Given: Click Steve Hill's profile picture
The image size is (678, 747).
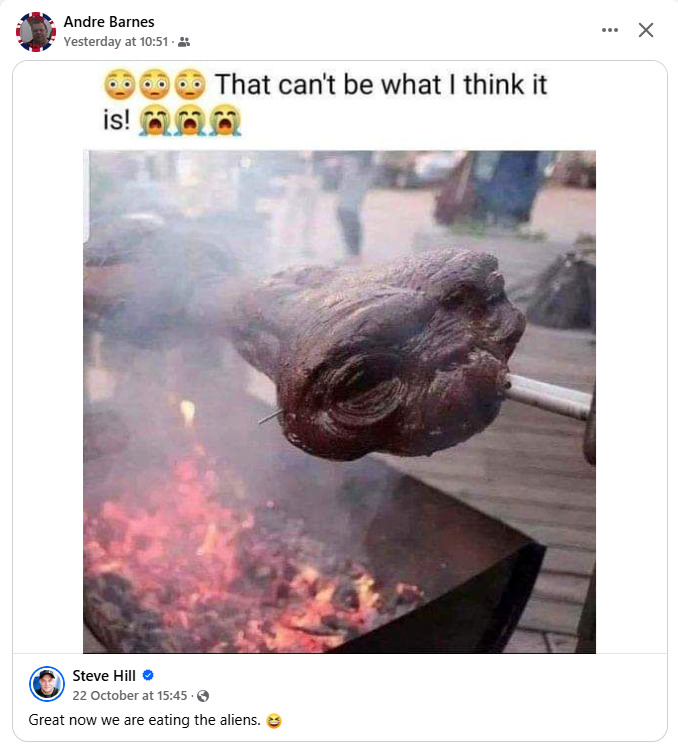Looking at the screenshot, I should point(47,684).
